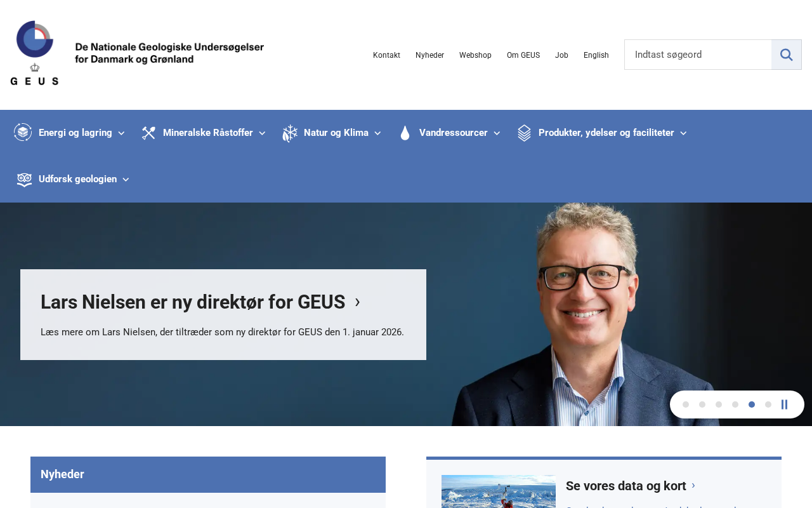The width and height of the screenshot is (812, 508).
Task: Open the Webshop top menu link
Action: click(475, 55)
